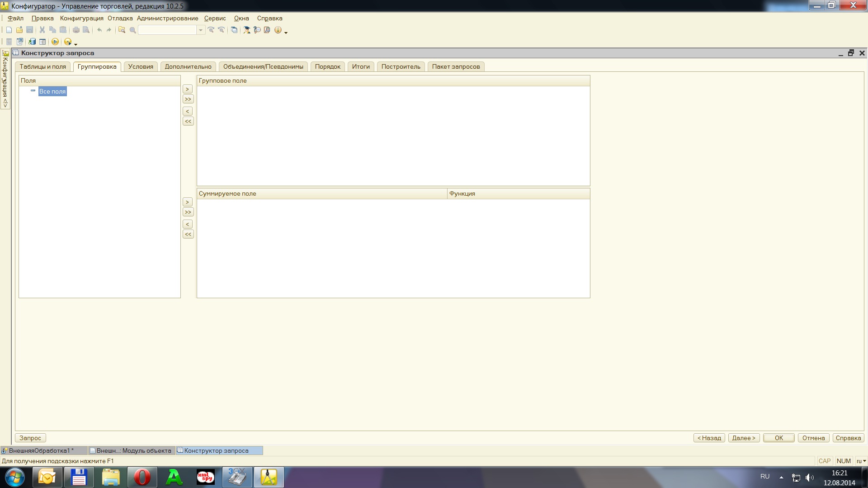Open the 'Конфигурация' menu

(x=81, y=18)
